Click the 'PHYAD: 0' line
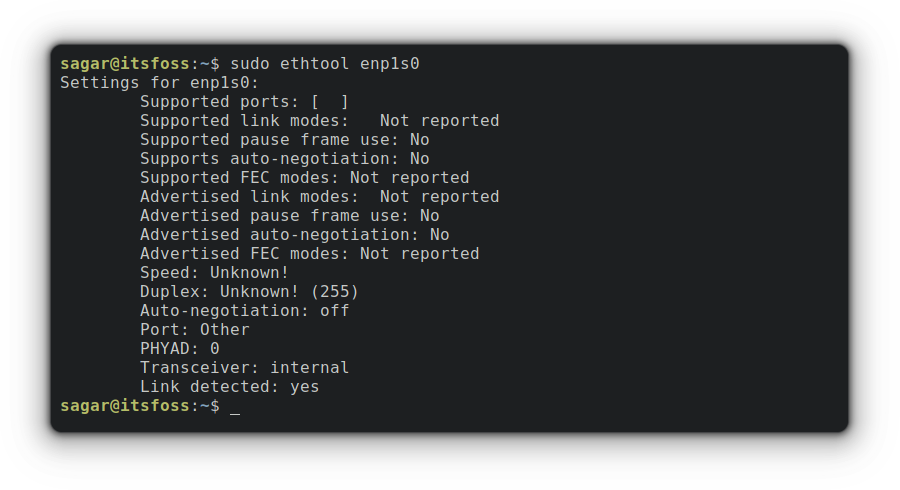Image resolution: width=900 pixels, height=490 pixels. click(x=179, y=349)
